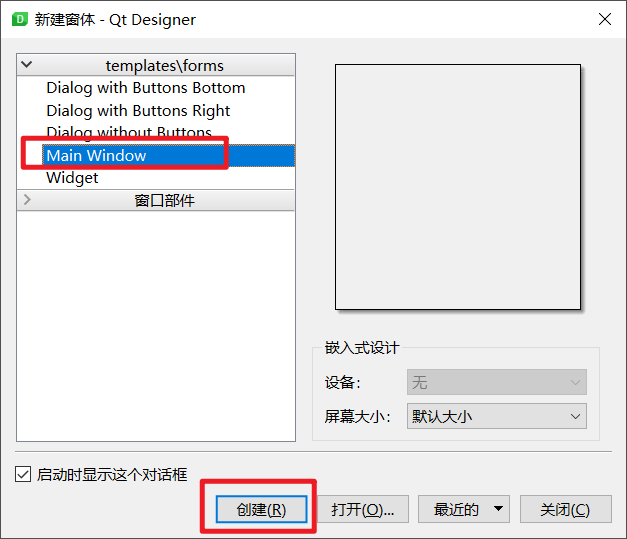Click empty area of template list
This screenshot has height=539, width=627.
[156, 326]
